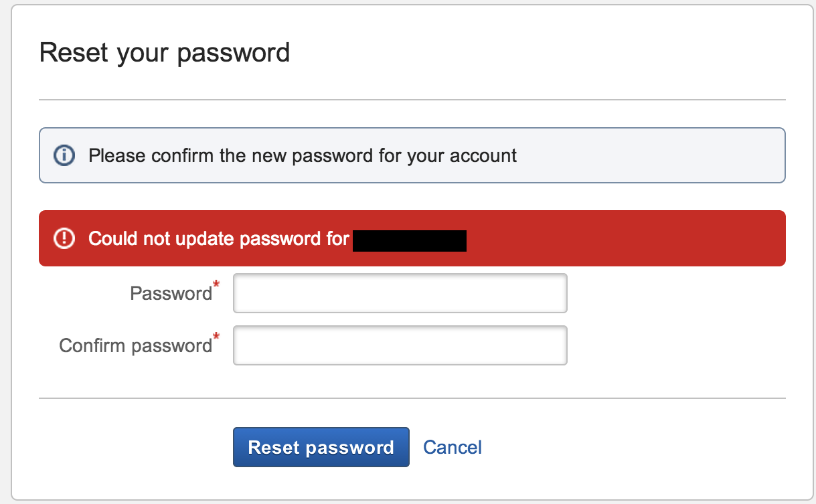Image resolution: width=816 pixels, height=504 pixels.
Task: Click the blacked-out username in the error banner
Action: 410,240
